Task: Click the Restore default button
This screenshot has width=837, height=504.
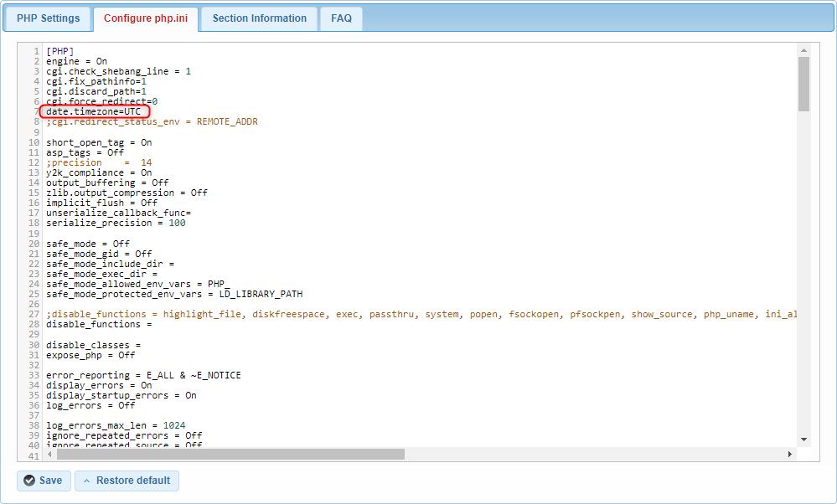Action: point(127,481)
